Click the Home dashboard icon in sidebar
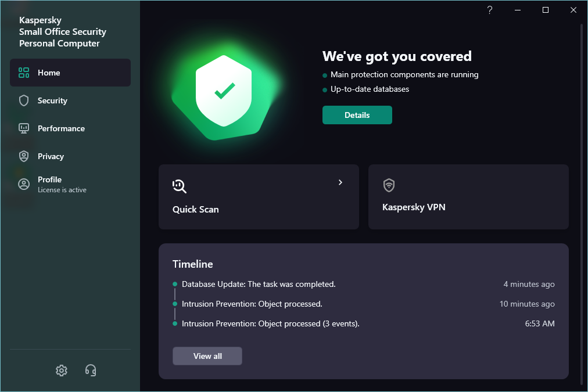 click(24, 73)
